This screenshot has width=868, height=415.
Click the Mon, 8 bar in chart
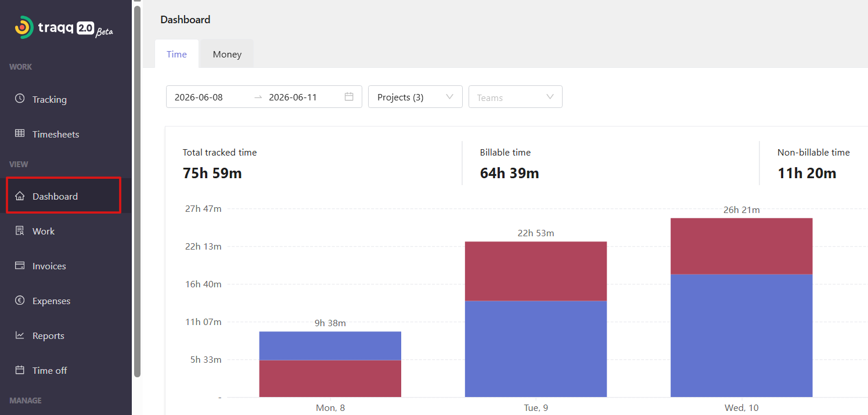[x=330, y=364]
